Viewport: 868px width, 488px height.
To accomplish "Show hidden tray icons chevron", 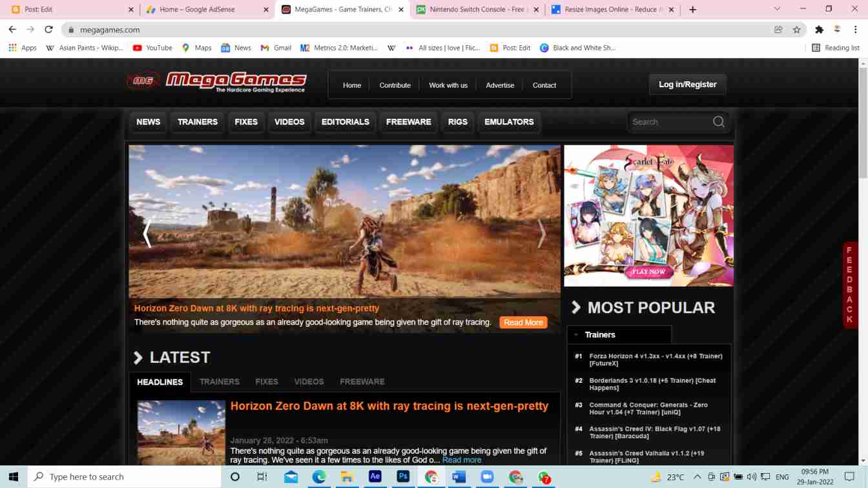I will coord(697,476).
